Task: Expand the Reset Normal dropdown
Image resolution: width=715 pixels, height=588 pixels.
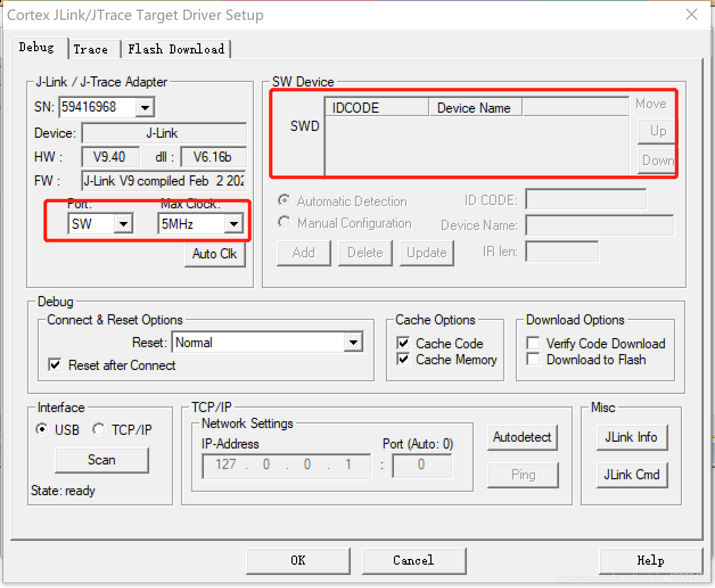Action: (x=354, y=342)
